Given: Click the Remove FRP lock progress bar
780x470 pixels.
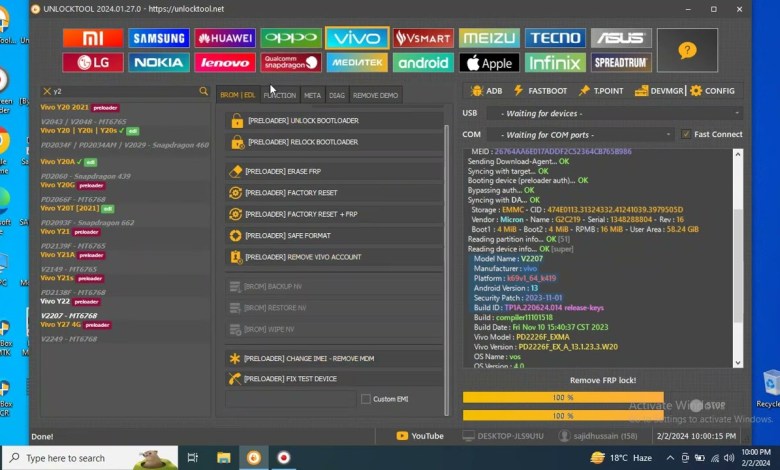Looking at the screenshot, I should [x=563, y=398].
